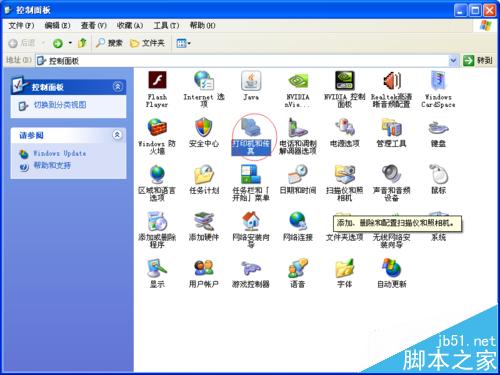
Task: Open 扫描仪和照相机 icon
Action: [x=345, y=174]
